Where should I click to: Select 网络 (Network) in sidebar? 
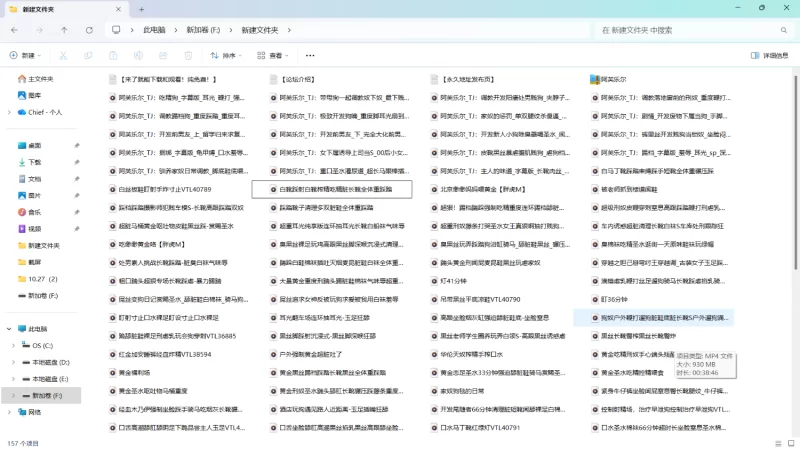(30, 412)
